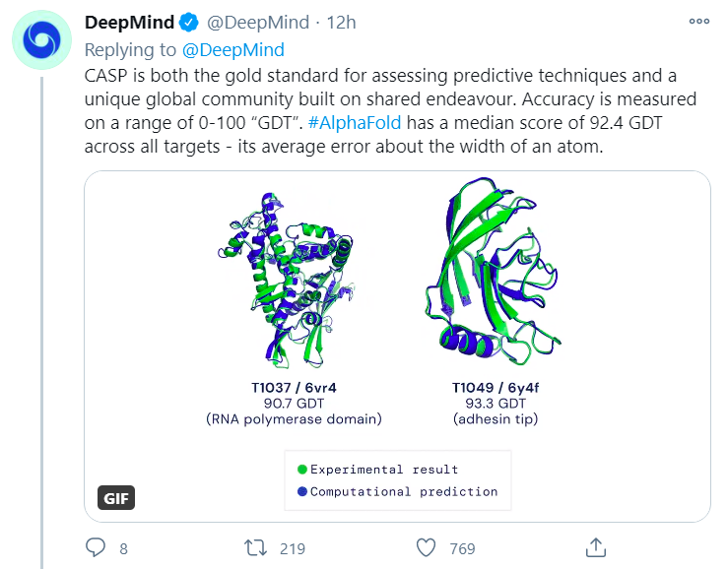Click the 219 retweets count

coord(293,548)
